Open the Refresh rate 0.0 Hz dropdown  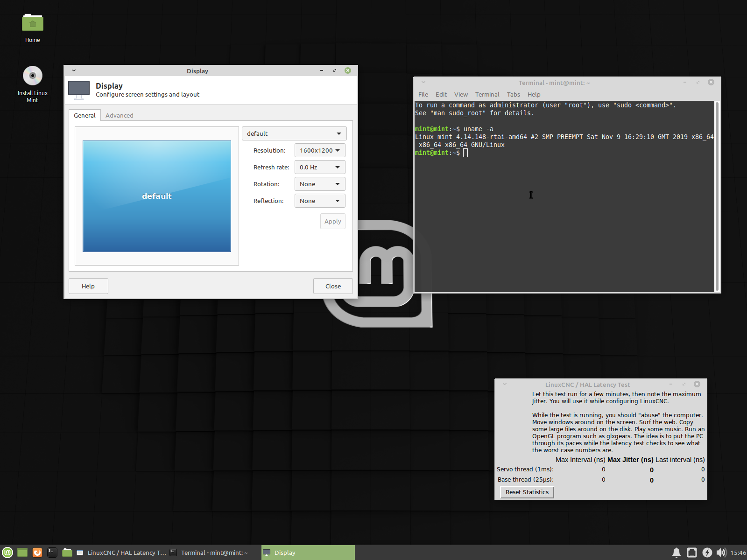(320, 167)
